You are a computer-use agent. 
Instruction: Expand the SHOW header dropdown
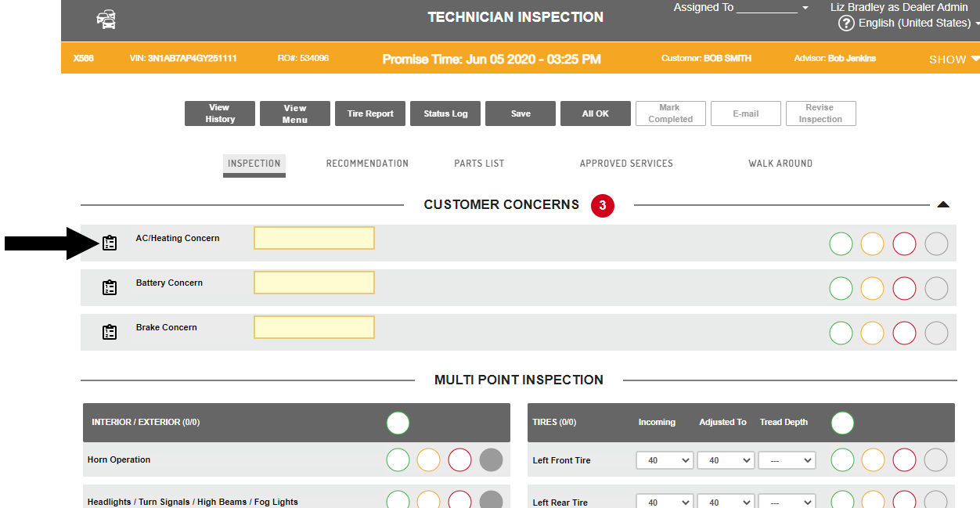(954, 59)
